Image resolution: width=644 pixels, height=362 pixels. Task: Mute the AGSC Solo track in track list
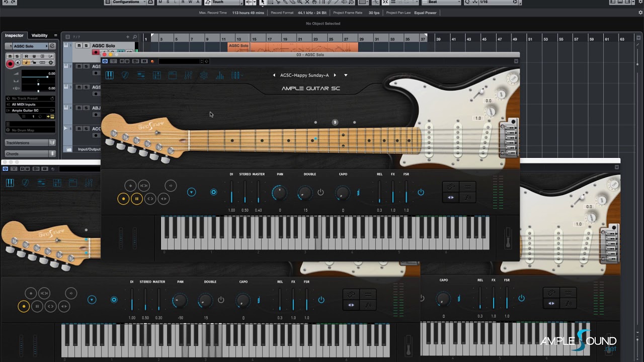(78, 46)
